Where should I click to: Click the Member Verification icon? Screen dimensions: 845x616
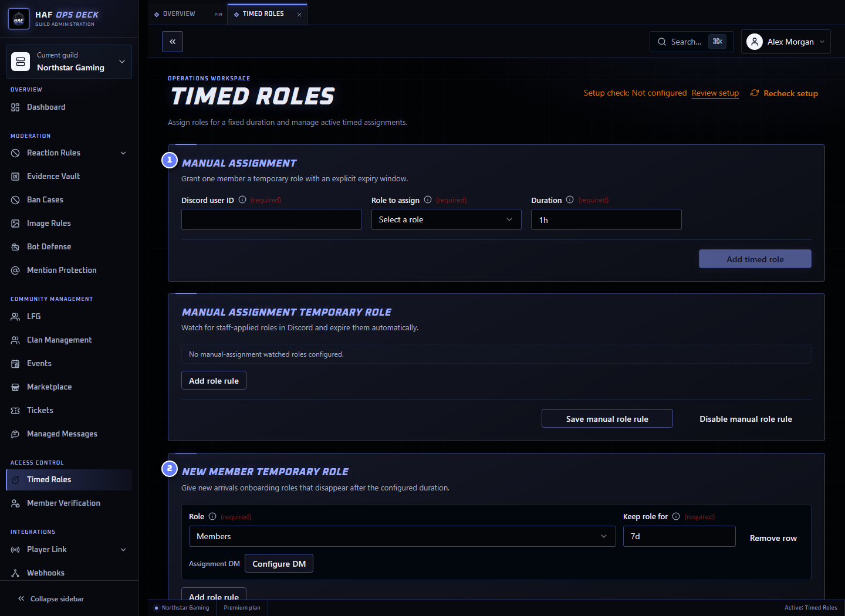coord(15,503)
